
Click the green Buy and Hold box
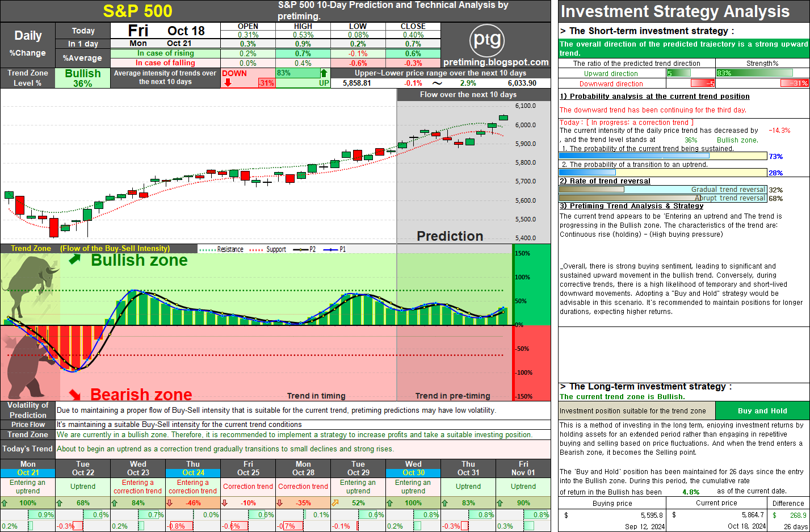pyautogui.click(x=762, y=410)
